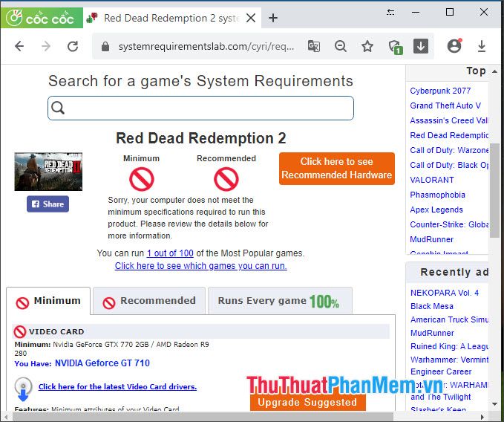Click 'Click here to see Recommended Hardware' button

(336, 169)
